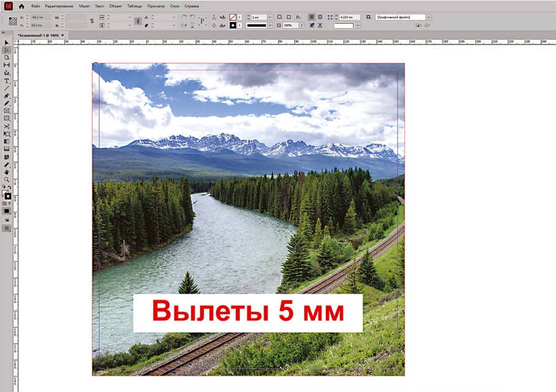Open the stroke weight 1 pt dropdown
This screenshot has width=556, height=392.
[x=270, y=17]
